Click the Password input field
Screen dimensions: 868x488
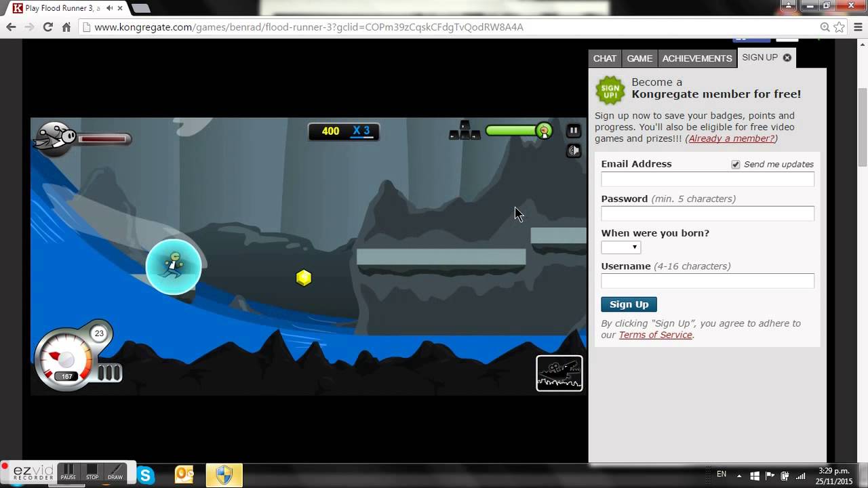tap(707, 213)
